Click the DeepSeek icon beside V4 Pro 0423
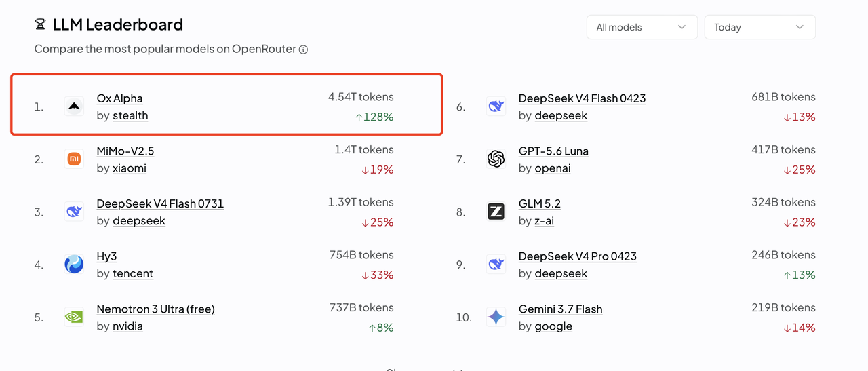Image resolution: width=868 pixels, height=371 pixels. coord(496,265)
